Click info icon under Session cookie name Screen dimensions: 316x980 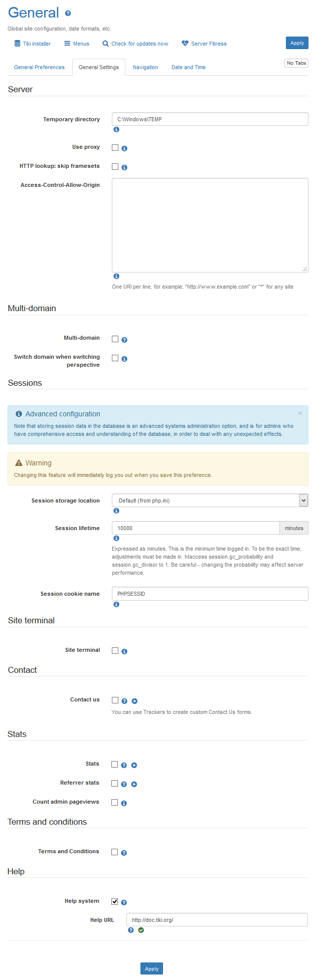pyautogui.click(x=116, y=604)
